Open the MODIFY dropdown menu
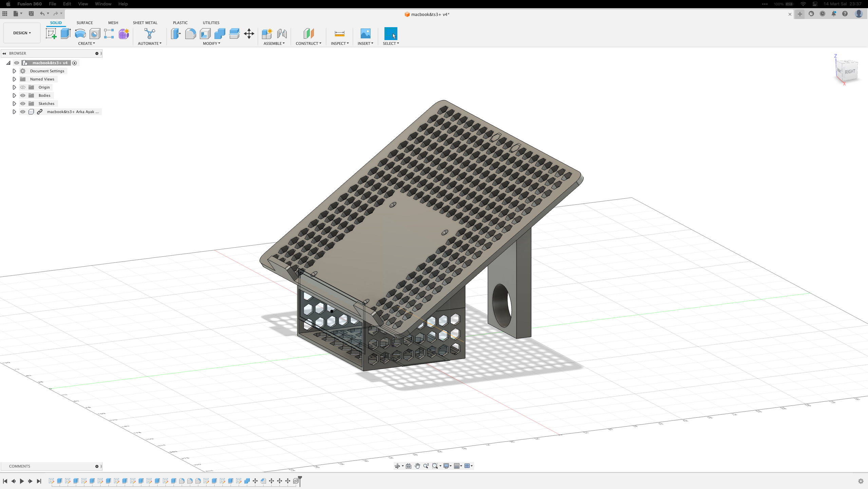The width and height of the screenshot is (868, 489). point(211,43)
